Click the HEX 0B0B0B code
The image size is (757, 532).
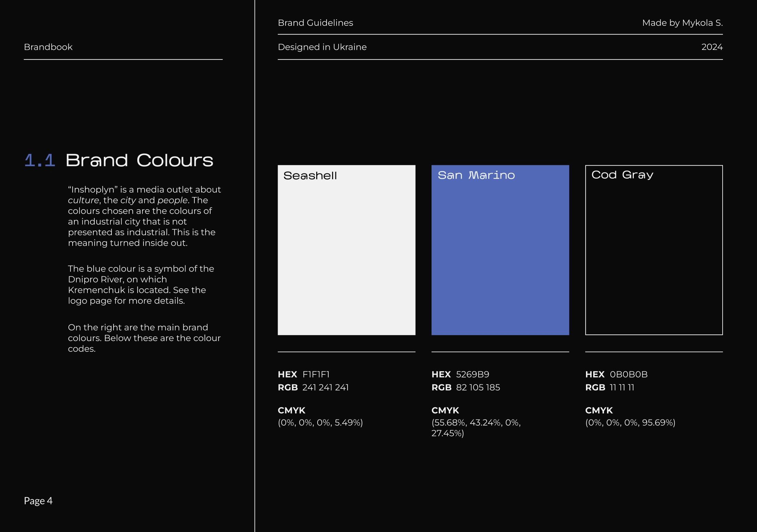point(616,374)
